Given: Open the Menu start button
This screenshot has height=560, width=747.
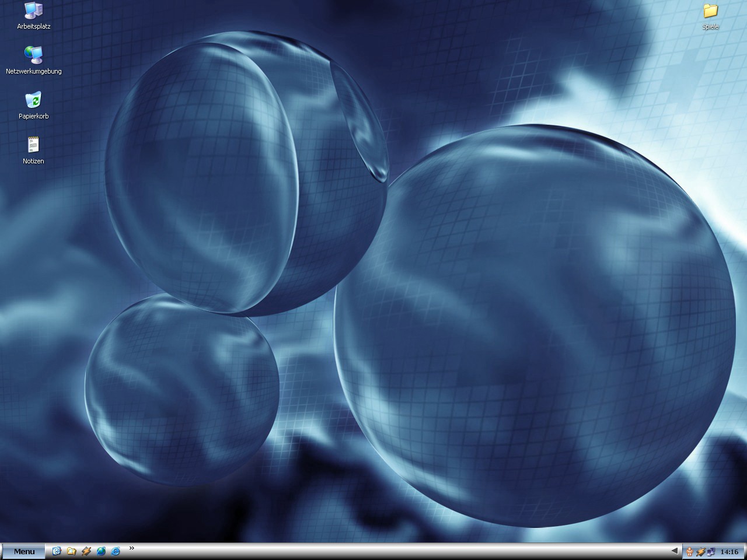Looking at the screenshot, I should (x=24, y=551).
